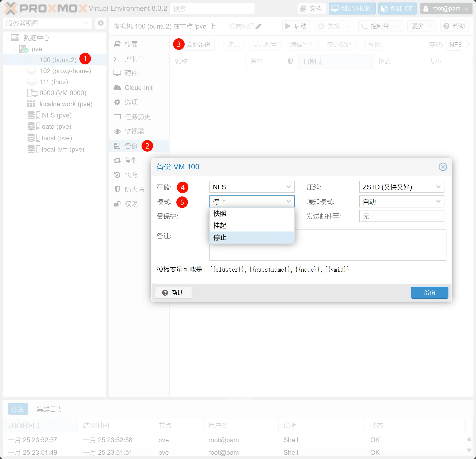
Task: Close the Backup VM 100 dialog
Action: coord(443,167)
